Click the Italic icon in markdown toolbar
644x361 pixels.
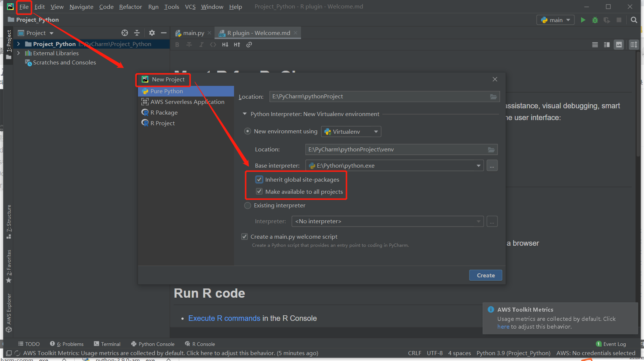[x=201, y=45]
